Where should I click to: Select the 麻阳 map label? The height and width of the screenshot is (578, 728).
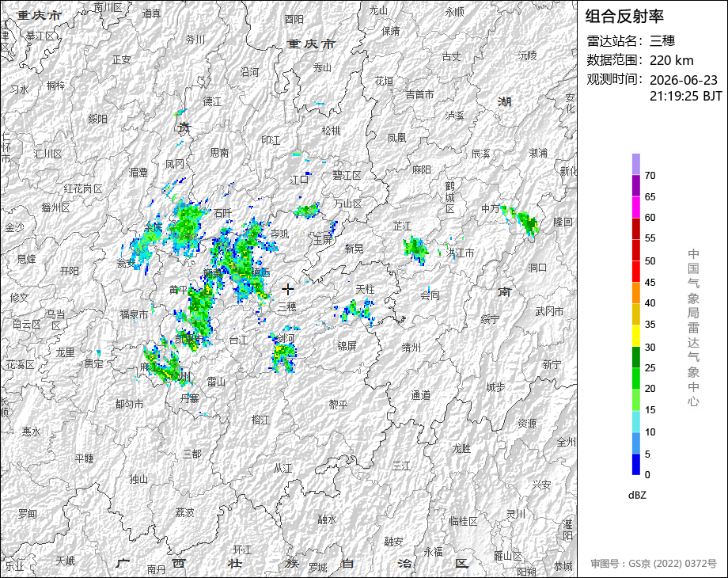point(421,170)
